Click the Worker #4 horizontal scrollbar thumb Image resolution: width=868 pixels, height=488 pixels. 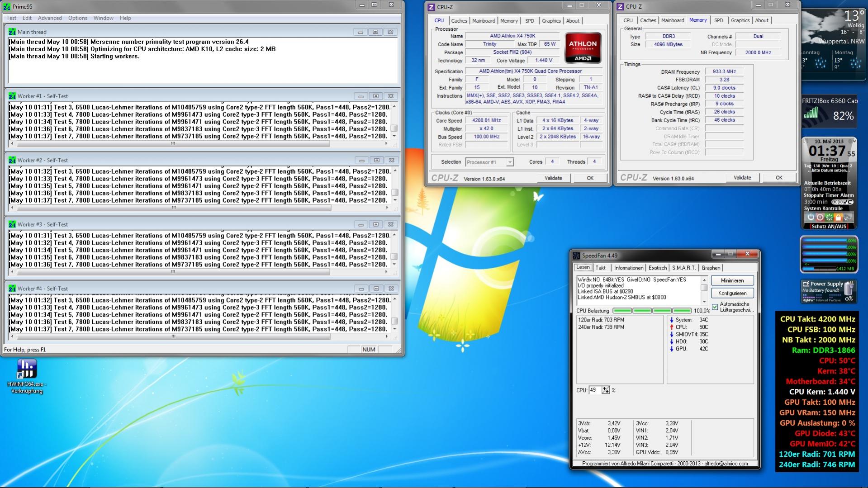click(x=173, y=336)
